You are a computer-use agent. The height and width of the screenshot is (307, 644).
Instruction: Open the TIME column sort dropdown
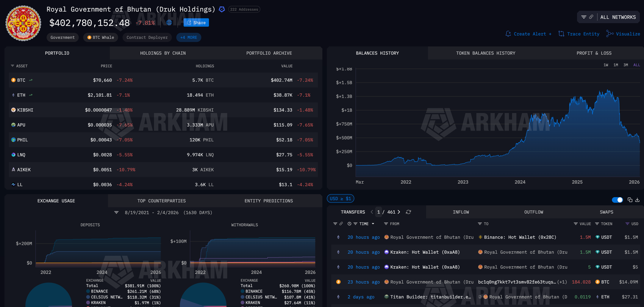(x=373, y=224)
